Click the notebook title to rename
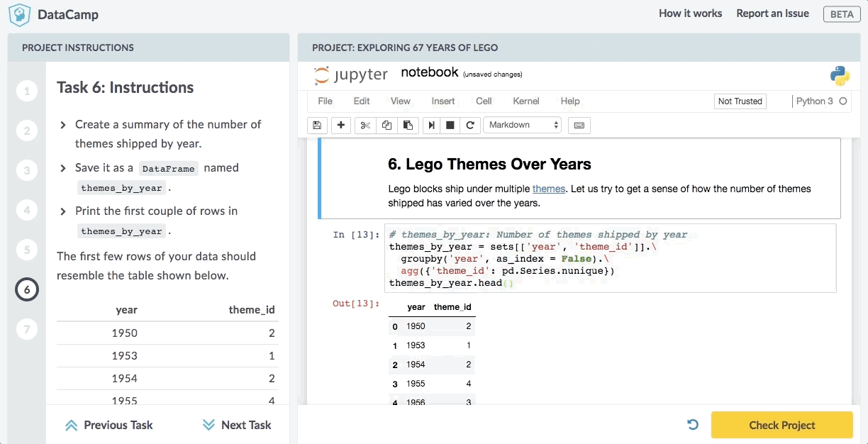 click(x=430, y=72)
